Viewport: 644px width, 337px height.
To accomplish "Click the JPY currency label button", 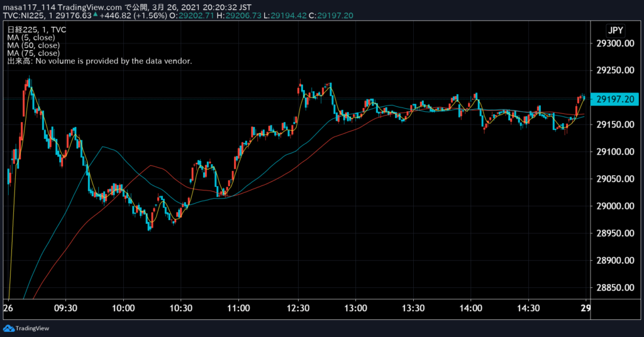I will (x=615, y=30).
